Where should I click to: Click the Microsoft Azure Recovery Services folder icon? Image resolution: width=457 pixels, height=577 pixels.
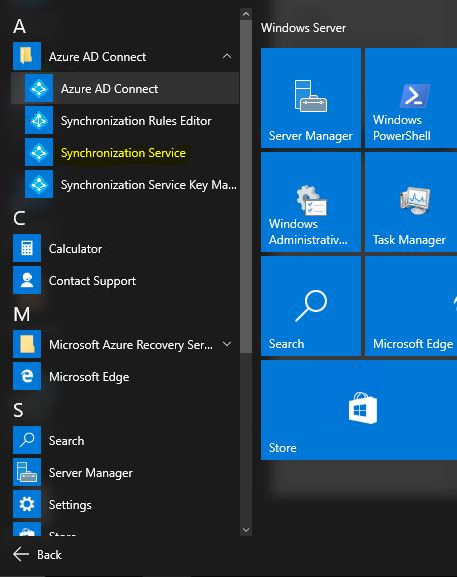27,344
